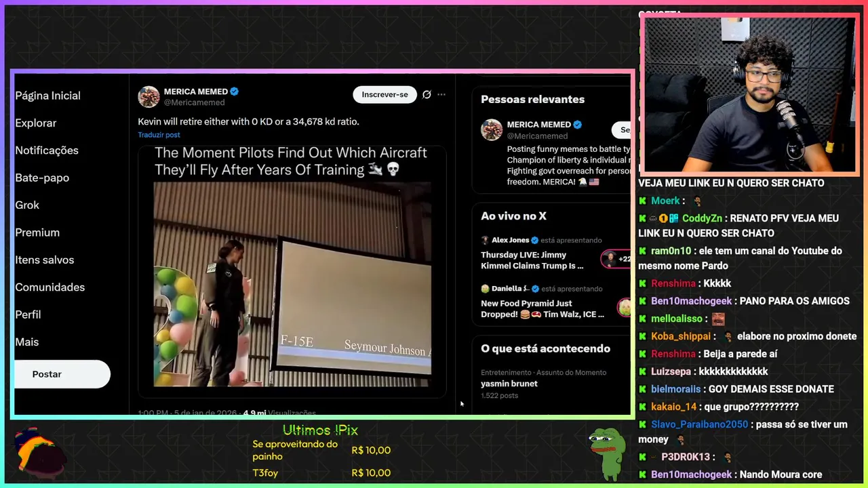This screenshot has height=488, width=868.
Task: Open Página Inicial in X sidebar
Action: coord(47,96)
